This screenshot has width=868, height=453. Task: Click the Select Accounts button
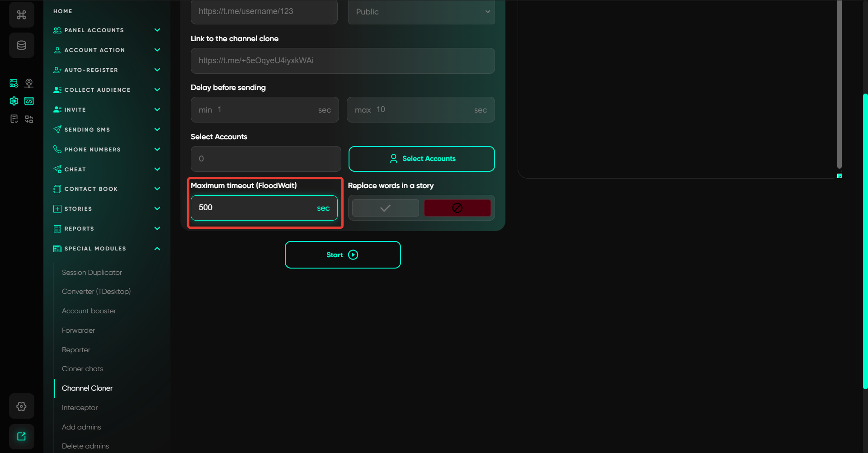tap(421, 159)
